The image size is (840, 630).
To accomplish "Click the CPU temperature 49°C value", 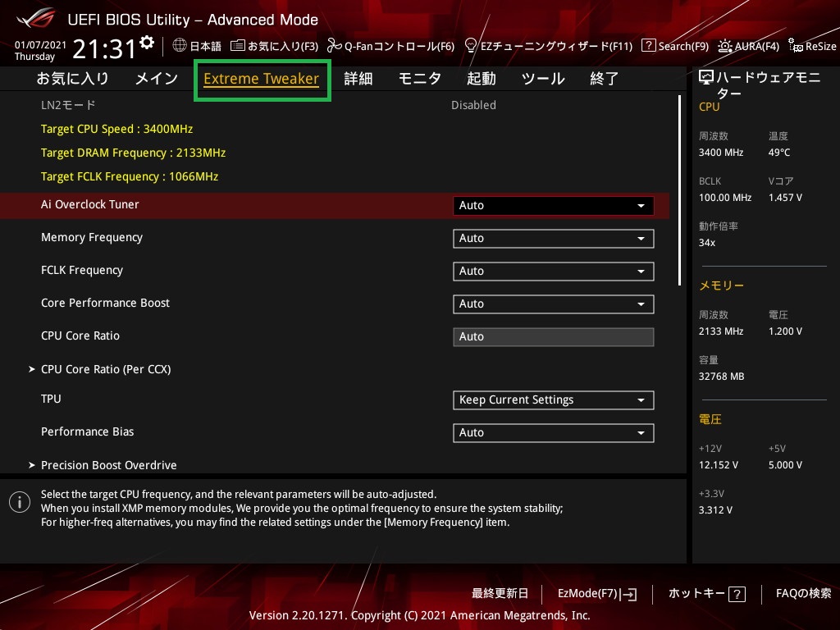I will [779, 153].
